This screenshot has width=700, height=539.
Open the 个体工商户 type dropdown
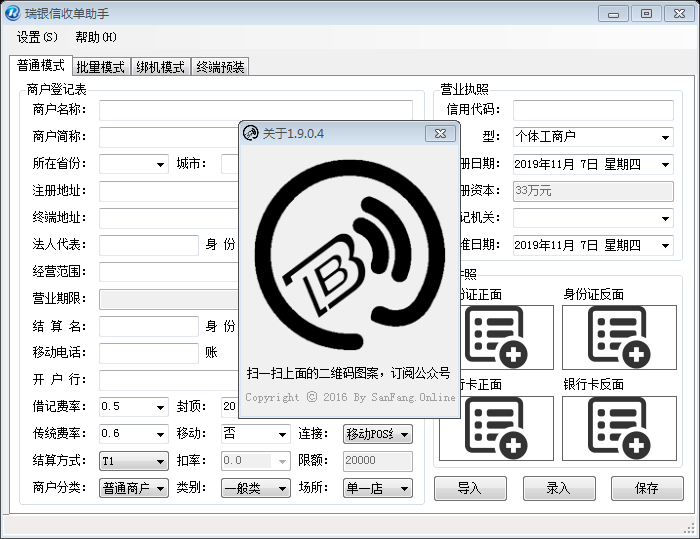click(593, 137)
